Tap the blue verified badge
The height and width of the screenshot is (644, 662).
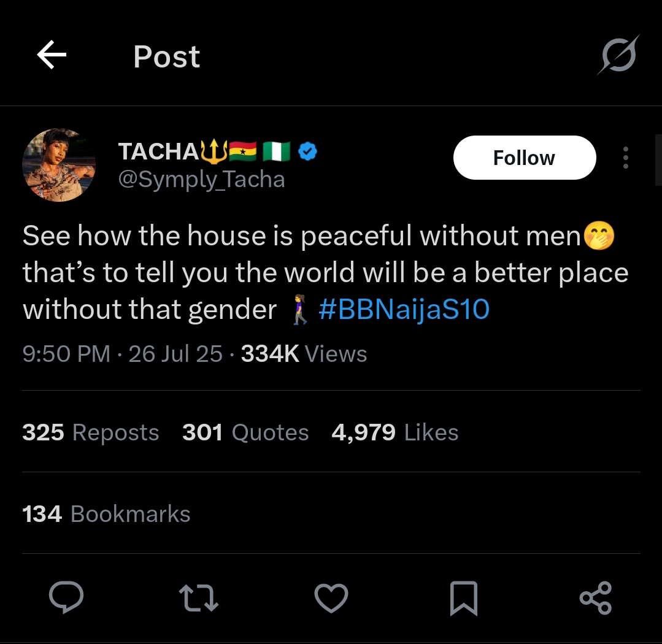tap(307, 151)
